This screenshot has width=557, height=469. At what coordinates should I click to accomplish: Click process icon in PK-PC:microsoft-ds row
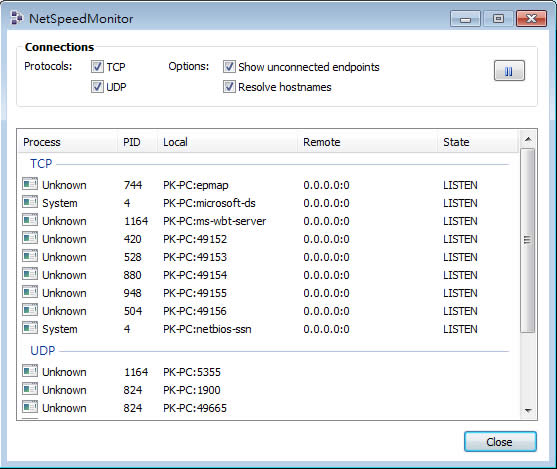pos(30,202)
